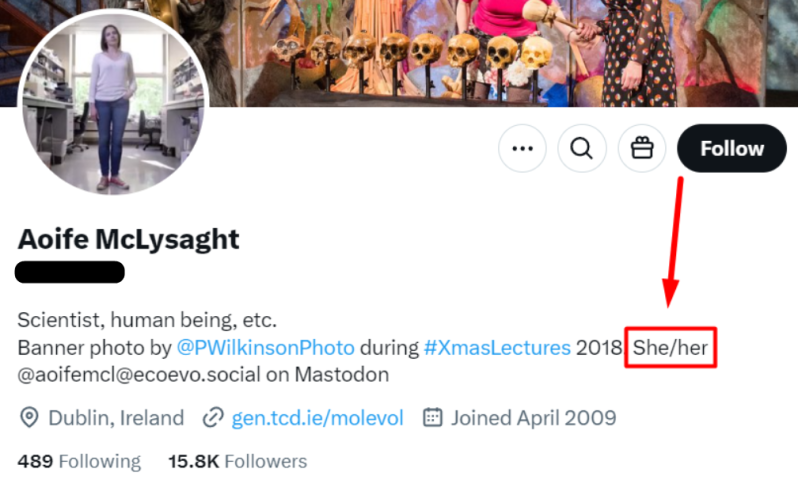This screenshot has height=480, width=798.
Task: Click the blacked-out username handle
Action: pyautogui.click(x=70, y=272)
